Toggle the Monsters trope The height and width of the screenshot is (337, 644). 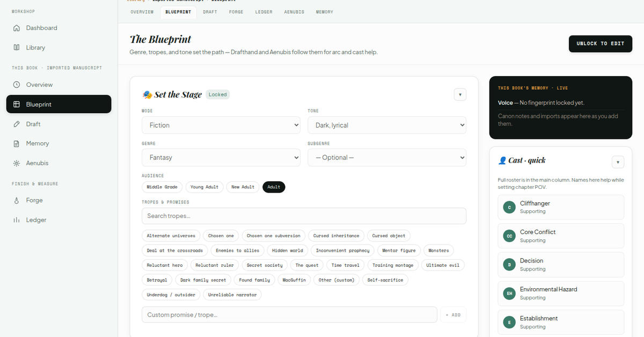point(439,251)
